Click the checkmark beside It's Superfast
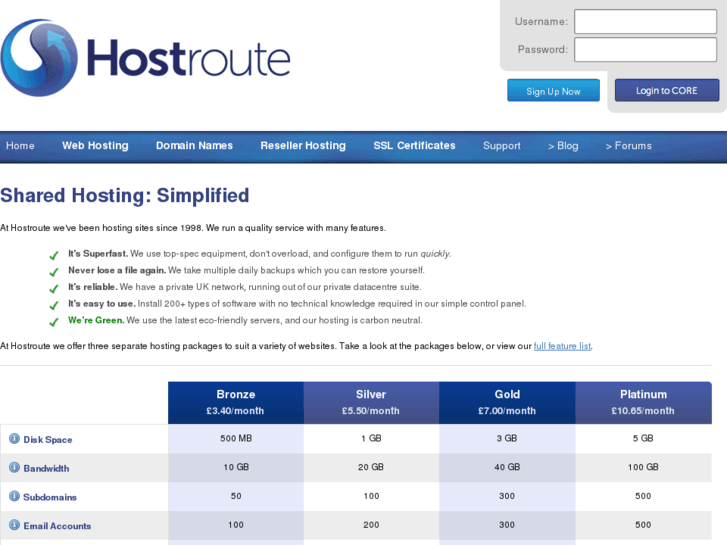 [54, 255]
